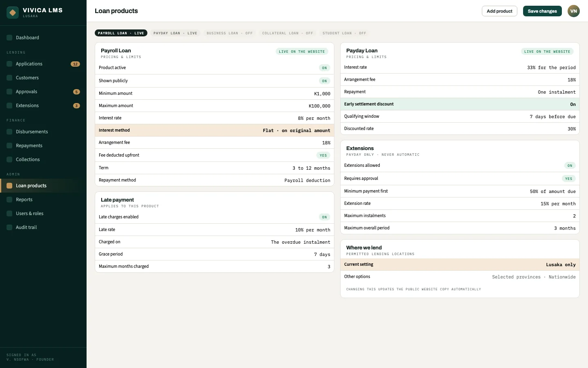The height and width of the screenshot is (368, 588).
Task: Click the Extensions sidebar icon
Action: tap(9, 105)
